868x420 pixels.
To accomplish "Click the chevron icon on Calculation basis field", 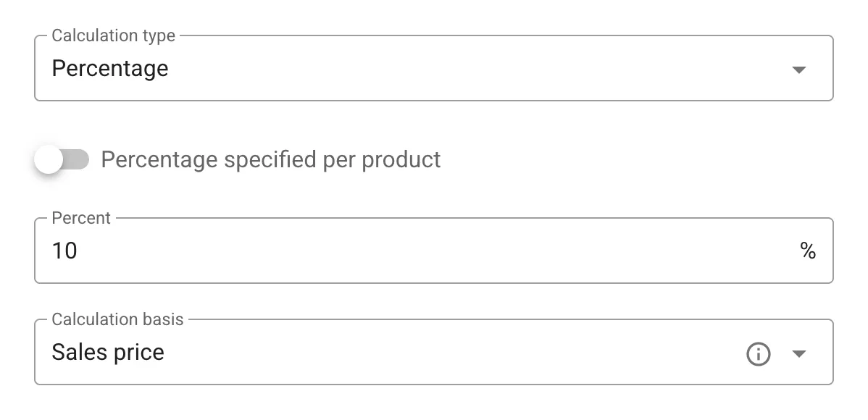I will coord(798,354).
